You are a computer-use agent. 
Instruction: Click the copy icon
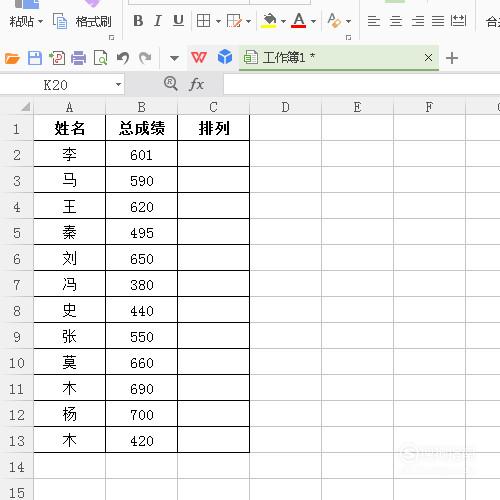(x=60, y=21)
